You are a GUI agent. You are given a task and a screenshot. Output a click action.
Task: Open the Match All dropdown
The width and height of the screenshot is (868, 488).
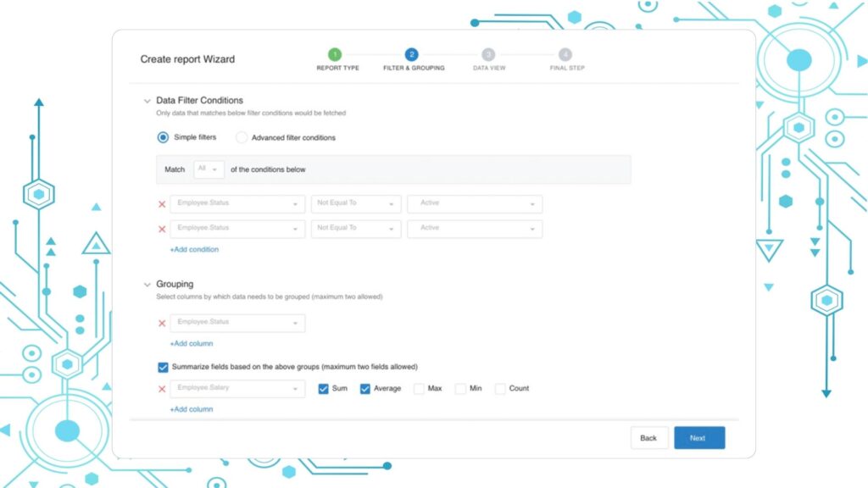pos(209,169)
